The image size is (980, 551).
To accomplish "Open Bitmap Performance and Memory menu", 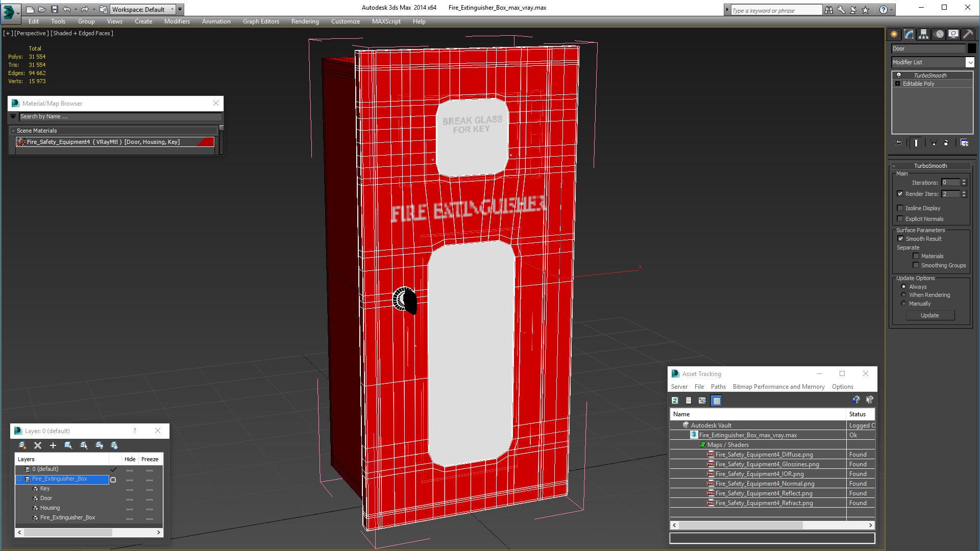I will pyautogui.click(x=778, y=387).
